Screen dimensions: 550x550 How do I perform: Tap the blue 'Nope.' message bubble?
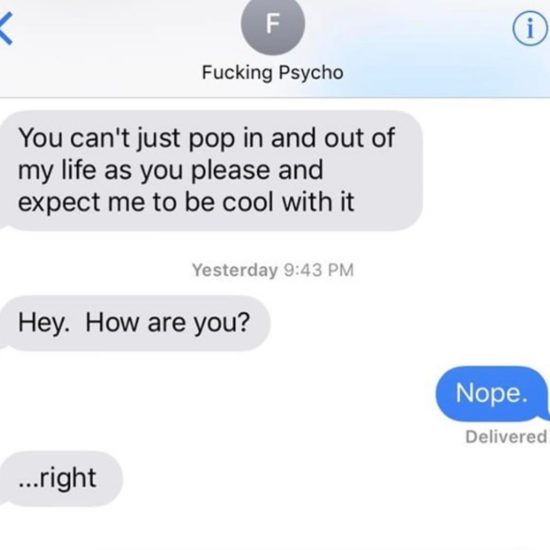click(x=492, y=393)
